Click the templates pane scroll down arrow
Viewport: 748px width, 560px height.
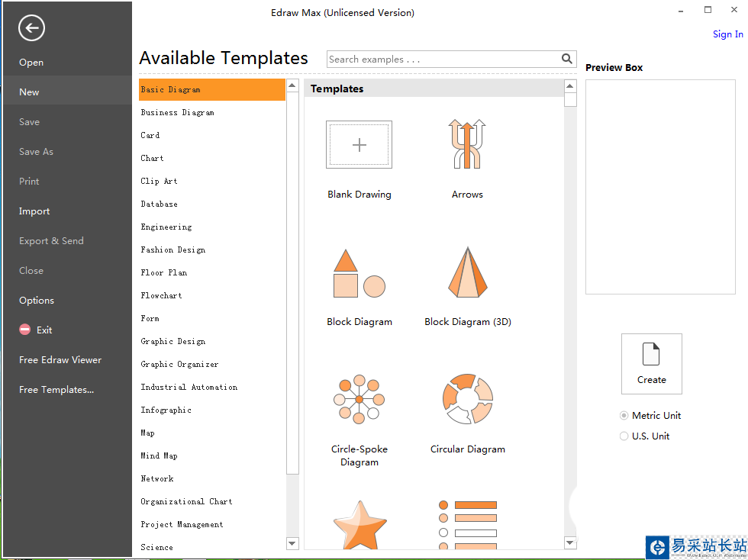pos(570,542)
